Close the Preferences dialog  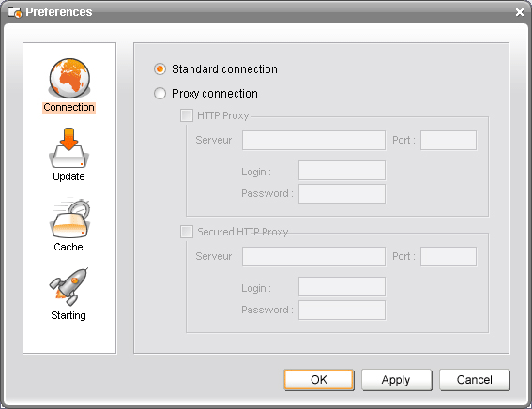tap(520, 12)
